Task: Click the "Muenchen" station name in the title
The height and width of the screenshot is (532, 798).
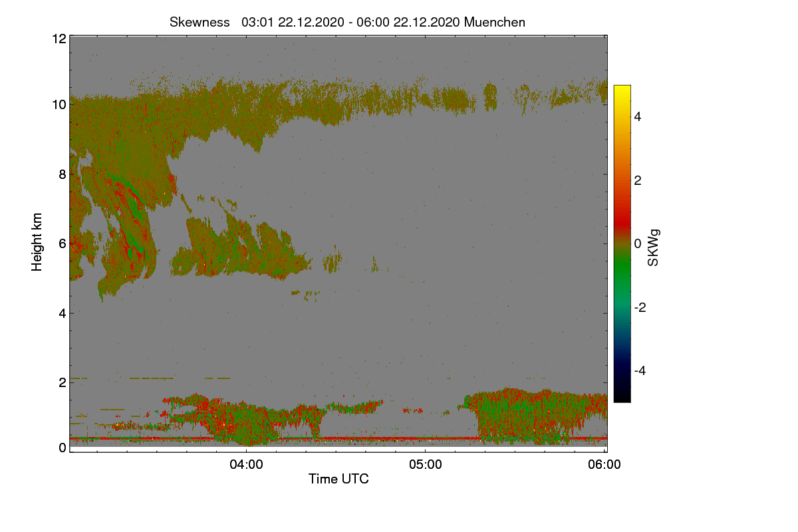Action: click(495, 22)
